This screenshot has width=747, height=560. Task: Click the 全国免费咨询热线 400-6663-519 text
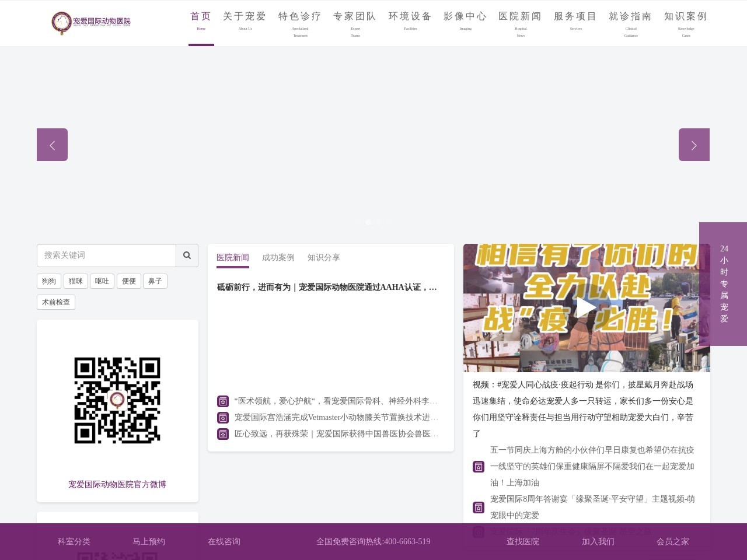tap(373, 542)
